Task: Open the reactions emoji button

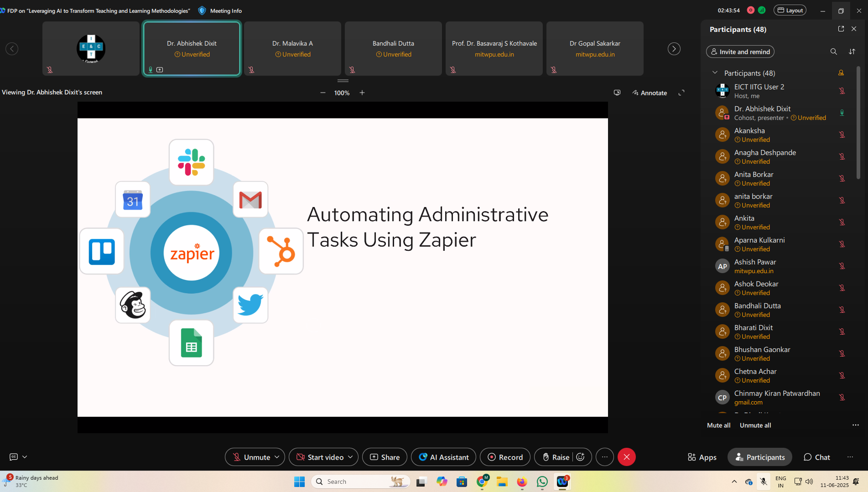Action: click(x=581, y=457)
